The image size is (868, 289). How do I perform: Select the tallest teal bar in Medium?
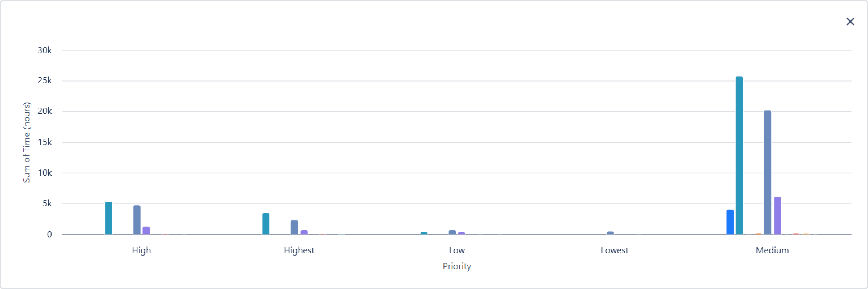[739, 155]
